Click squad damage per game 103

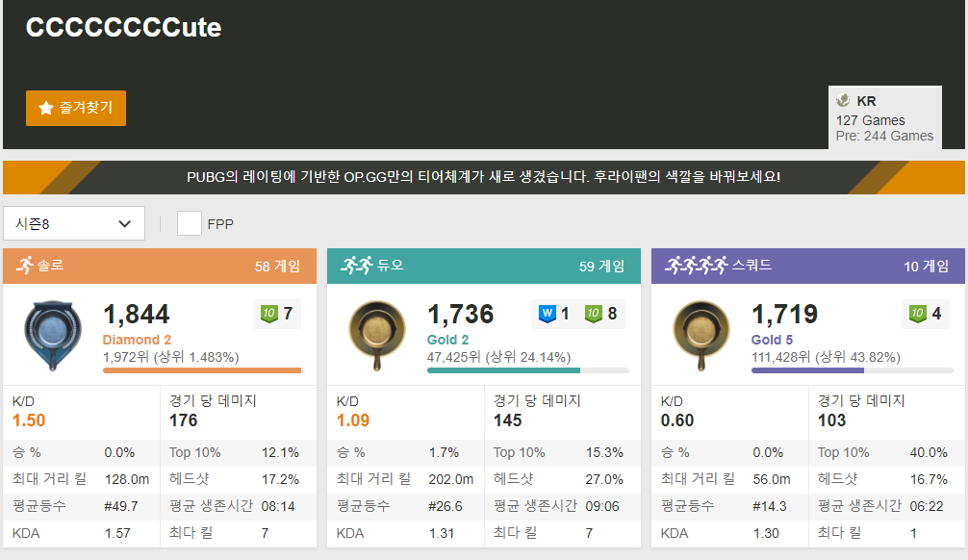coord(831,420)
